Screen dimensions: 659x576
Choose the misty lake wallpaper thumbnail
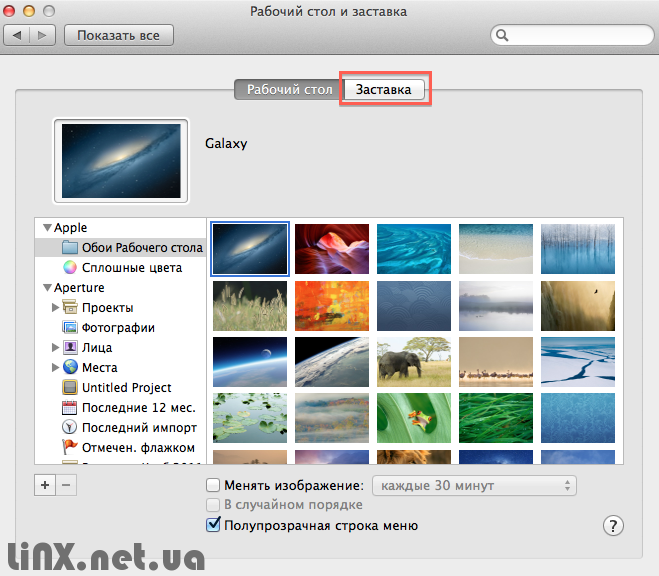click(x=496, y=306)
